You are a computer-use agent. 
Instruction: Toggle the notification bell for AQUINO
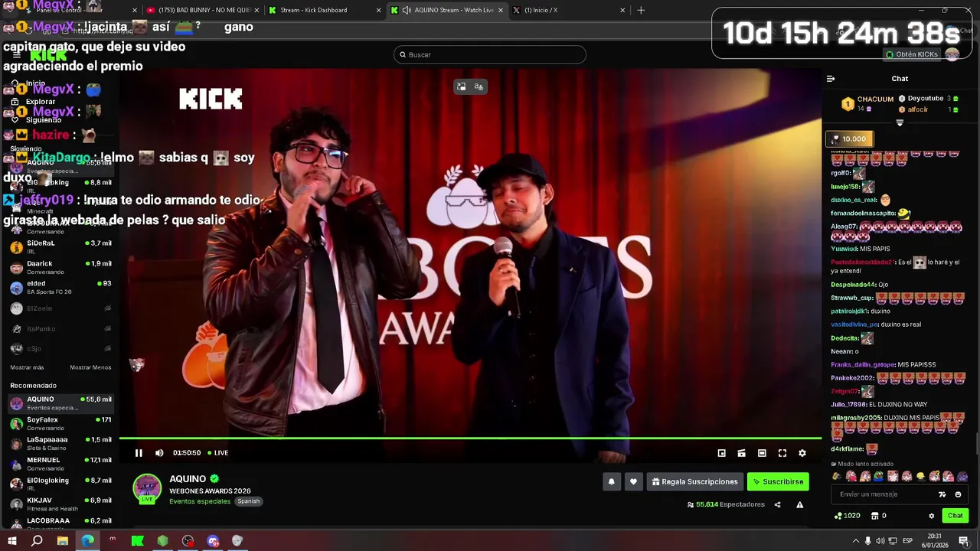coord(611,481)
